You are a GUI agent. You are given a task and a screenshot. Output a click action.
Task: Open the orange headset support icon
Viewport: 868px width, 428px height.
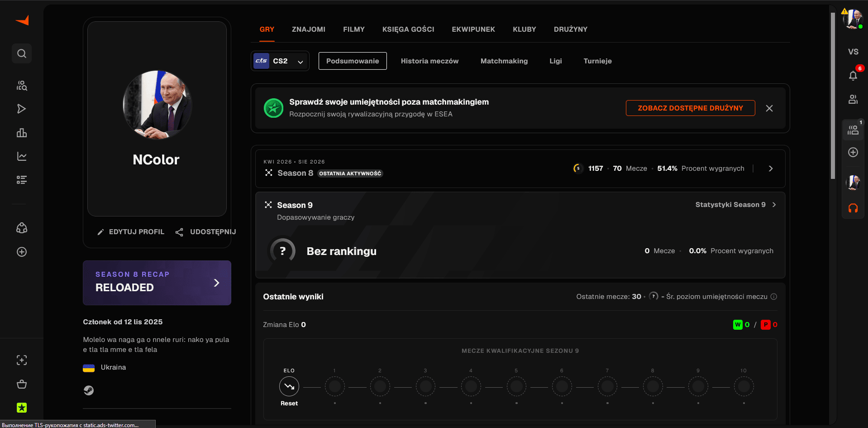click(x=853, y=208)
